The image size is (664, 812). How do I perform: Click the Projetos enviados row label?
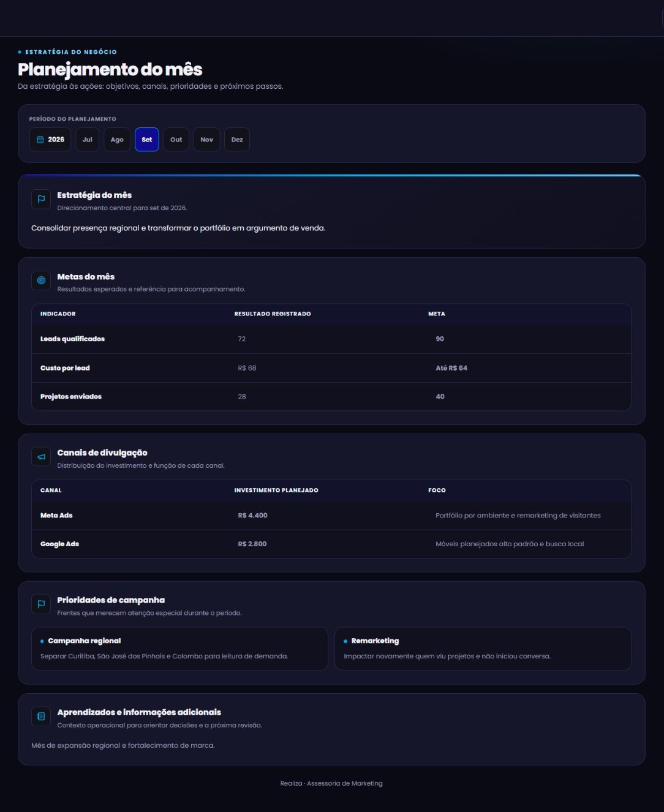(x=71, y=397)
